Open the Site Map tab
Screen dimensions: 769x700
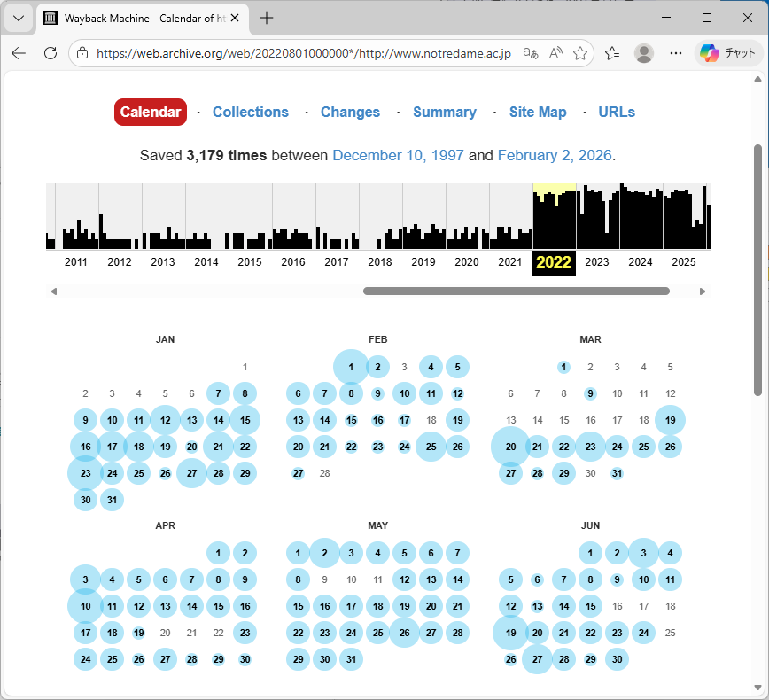click(537, 112)
